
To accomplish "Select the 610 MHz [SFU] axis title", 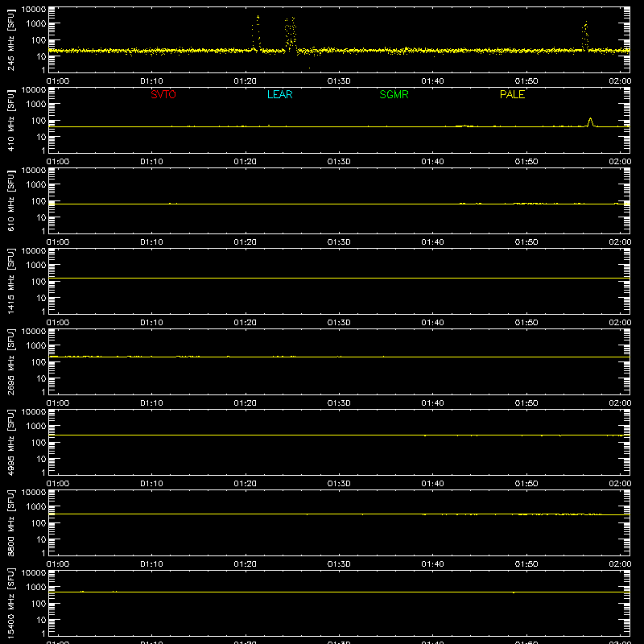I will [11, 200].
